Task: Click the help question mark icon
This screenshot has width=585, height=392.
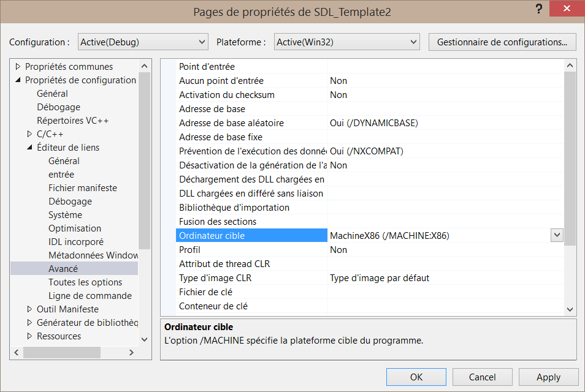Action: [538, 9]
